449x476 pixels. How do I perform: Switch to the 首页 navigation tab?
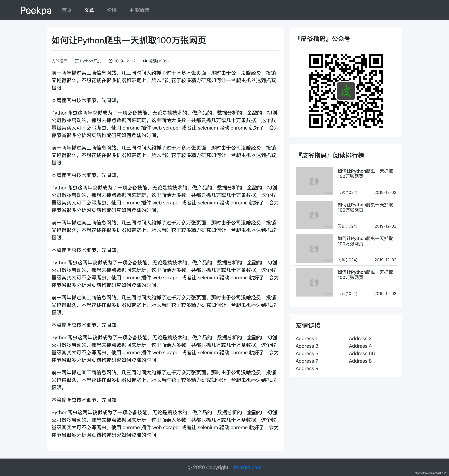click(x=67, y=10)
